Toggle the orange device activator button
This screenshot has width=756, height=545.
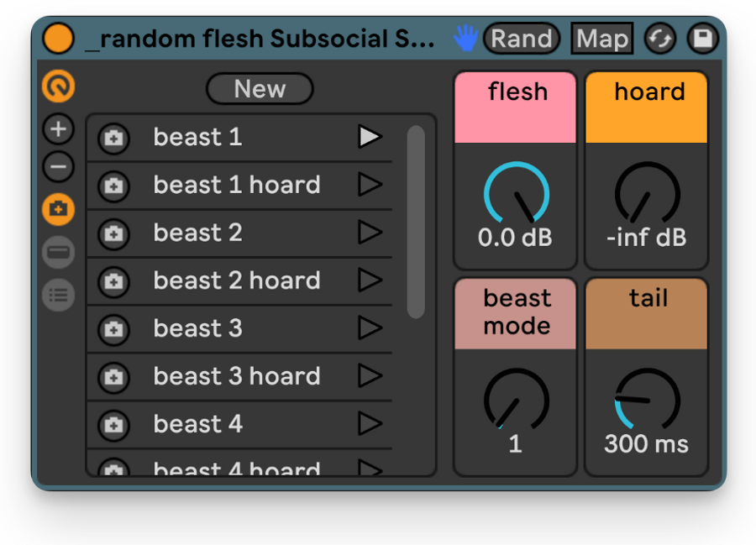pos(58,39)
